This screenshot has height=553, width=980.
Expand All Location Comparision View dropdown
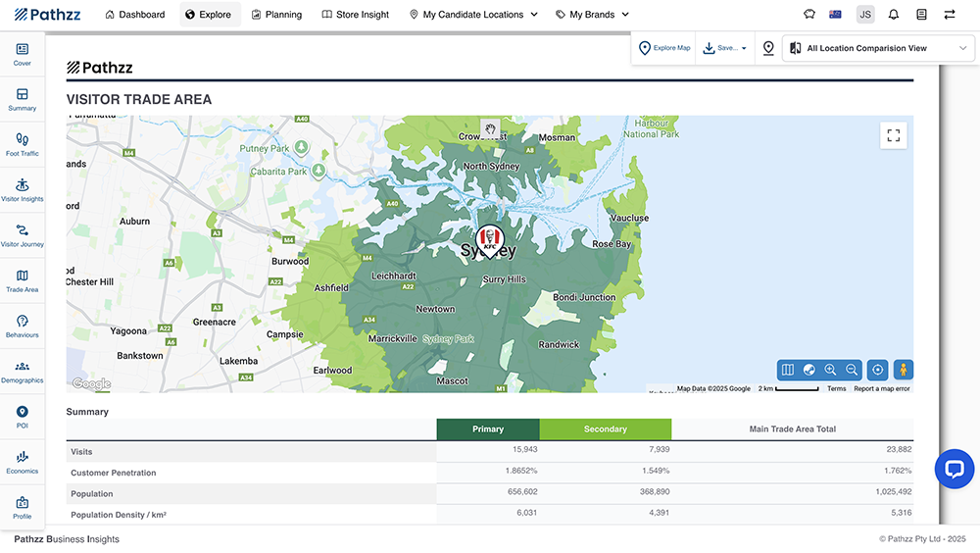[x=878, y=48]
